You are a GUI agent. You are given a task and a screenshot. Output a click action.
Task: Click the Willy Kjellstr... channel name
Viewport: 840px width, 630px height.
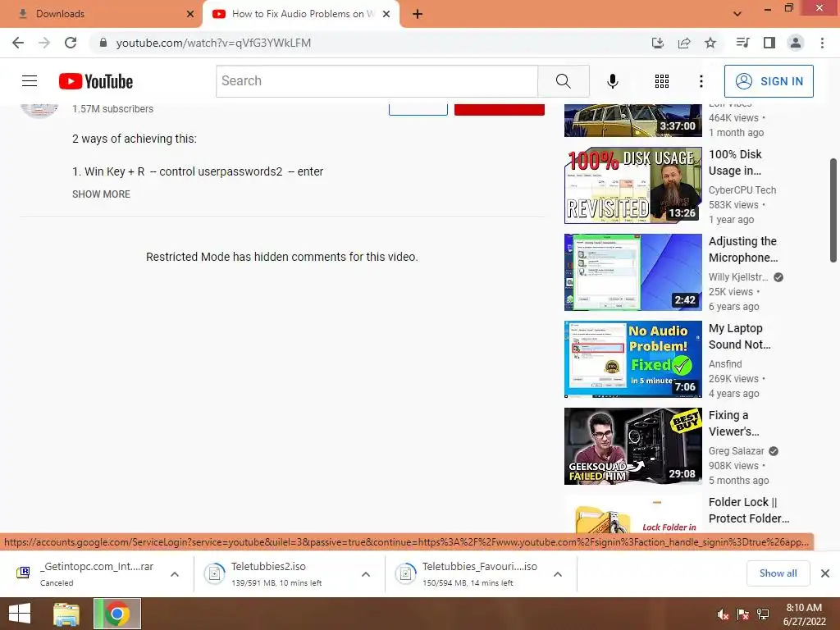coord(738,277)
